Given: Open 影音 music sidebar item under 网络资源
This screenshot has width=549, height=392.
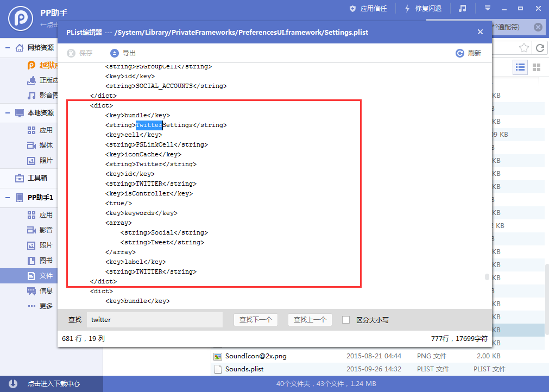Looking at the screenshot, I should [42, 95].
